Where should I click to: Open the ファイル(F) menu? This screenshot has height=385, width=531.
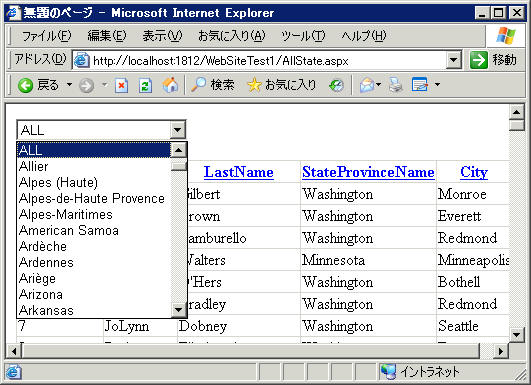(46, 36)
